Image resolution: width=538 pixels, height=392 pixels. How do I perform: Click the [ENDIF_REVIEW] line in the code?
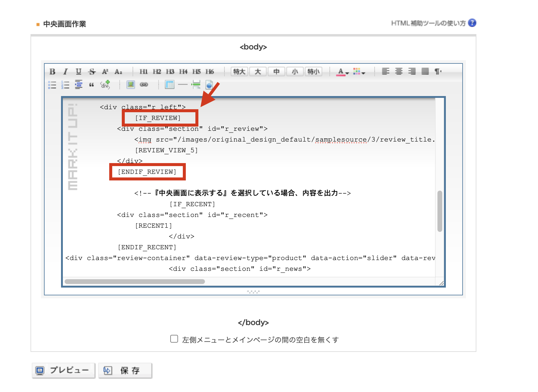(x=147, y=172)
